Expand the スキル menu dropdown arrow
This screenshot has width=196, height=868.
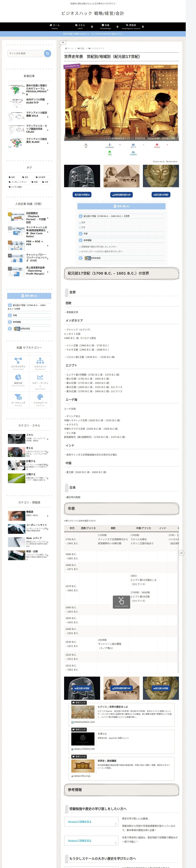tap(92, 27)
